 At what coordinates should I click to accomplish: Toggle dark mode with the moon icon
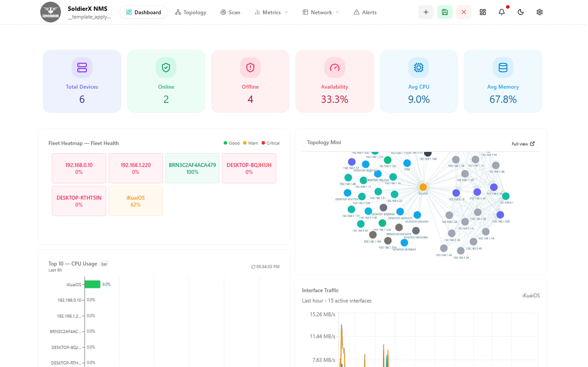(520, 12)
